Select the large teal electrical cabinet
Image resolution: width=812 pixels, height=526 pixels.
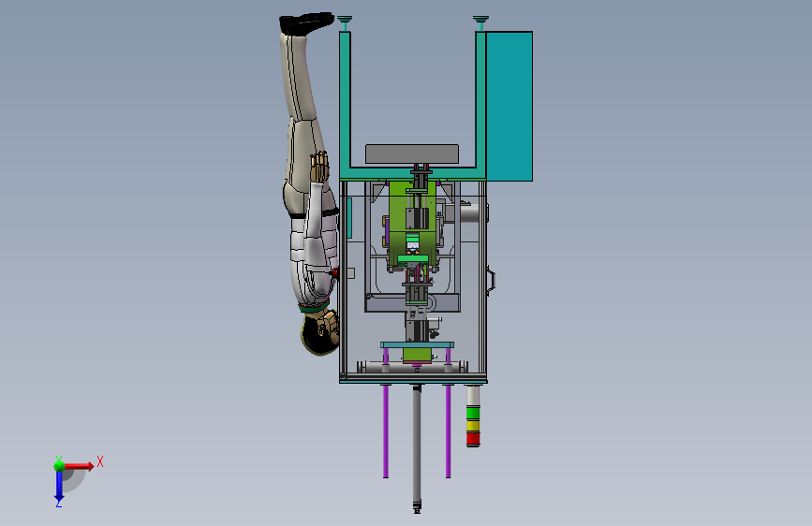pyautogui.click(x=509, y=106)
